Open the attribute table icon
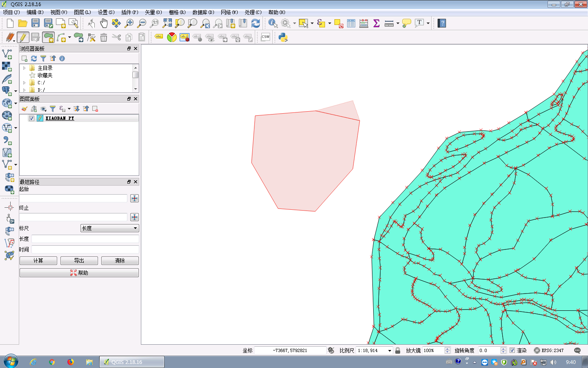 pos(351,23)
